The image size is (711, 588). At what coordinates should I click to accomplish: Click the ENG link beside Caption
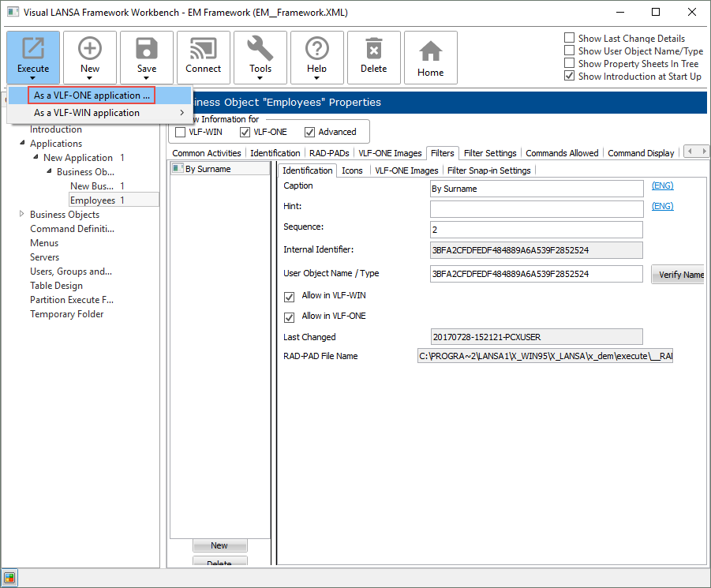click(x=662, y=186)
